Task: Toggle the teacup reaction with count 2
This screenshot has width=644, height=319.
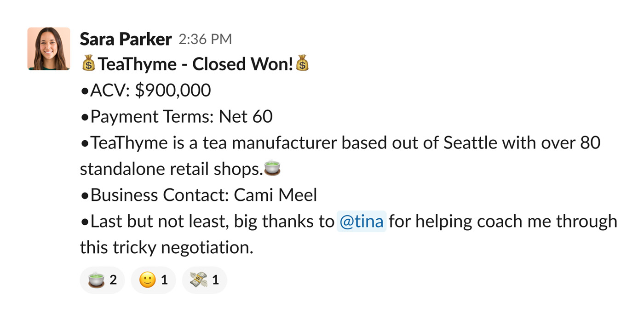Action: [102, 279]
